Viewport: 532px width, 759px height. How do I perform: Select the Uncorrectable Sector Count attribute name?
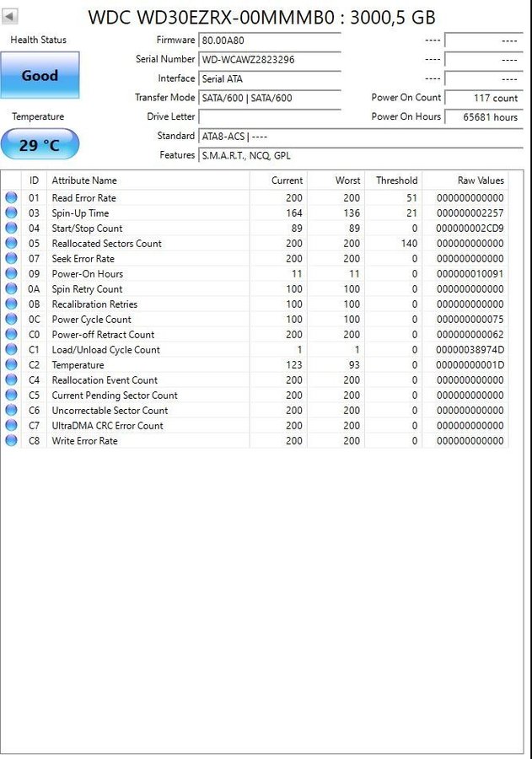(110, 411)
